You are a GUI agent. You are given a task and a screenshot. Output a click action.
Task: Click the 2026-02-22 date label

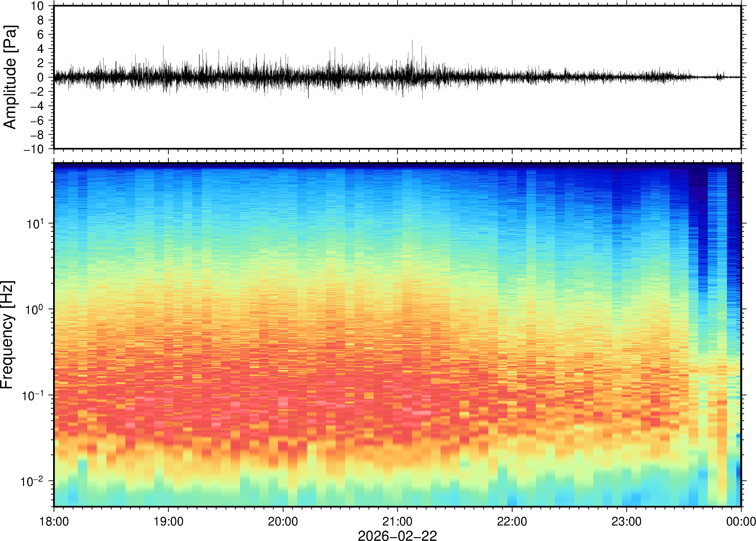pos(397,536)
